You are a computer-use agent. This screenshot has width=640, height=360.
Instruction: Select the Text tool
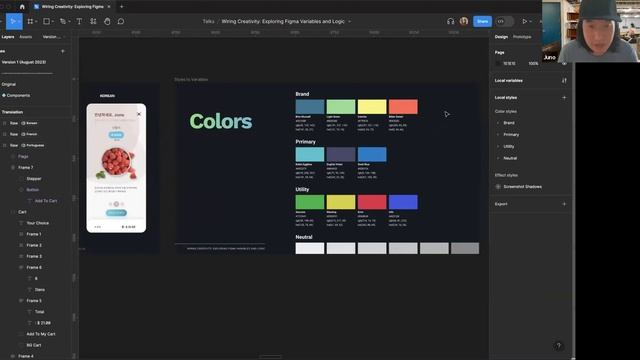[79, 21]
